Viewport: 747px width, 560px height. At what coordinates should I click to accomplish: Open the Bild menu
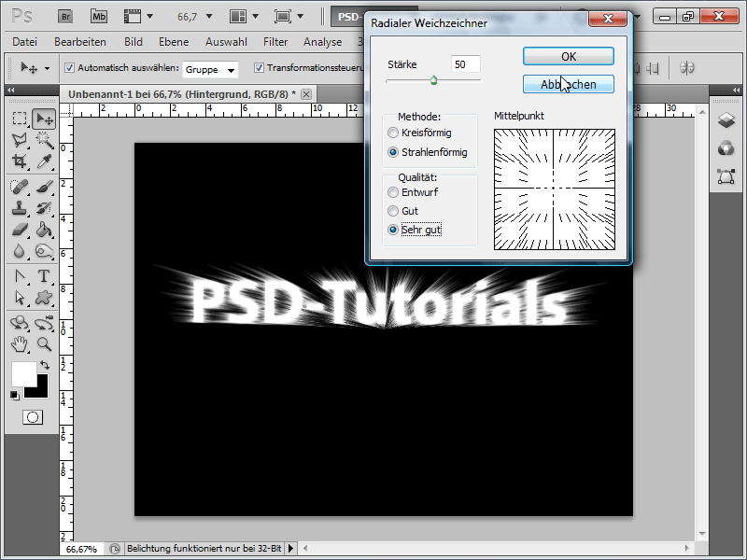134,42
